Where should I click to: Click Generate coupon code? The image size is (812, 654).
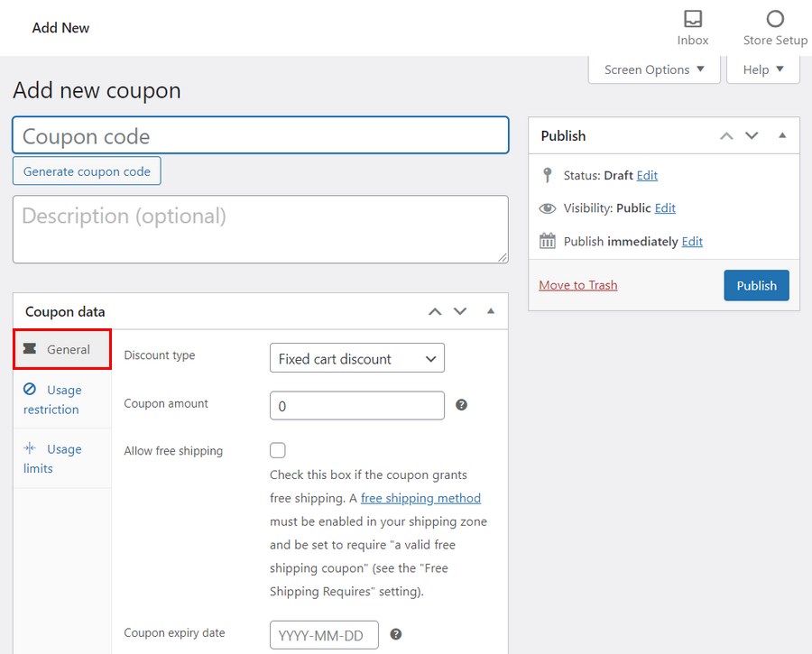click(87, 170)
